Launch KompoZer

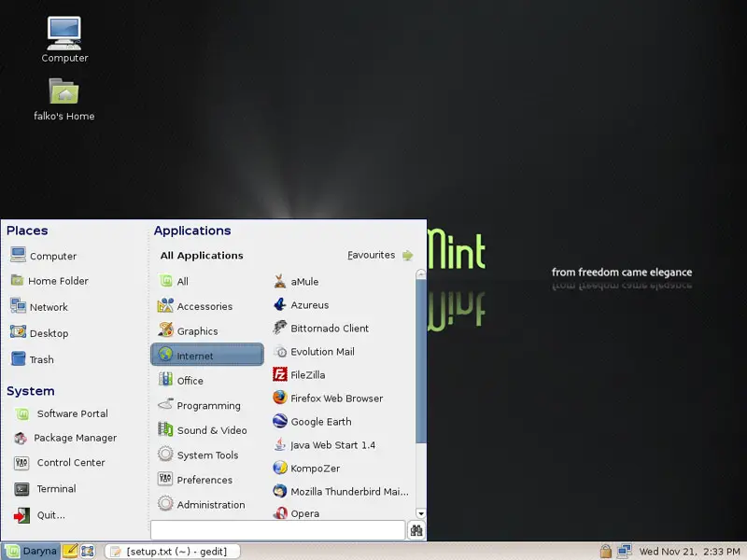point(306,469)
